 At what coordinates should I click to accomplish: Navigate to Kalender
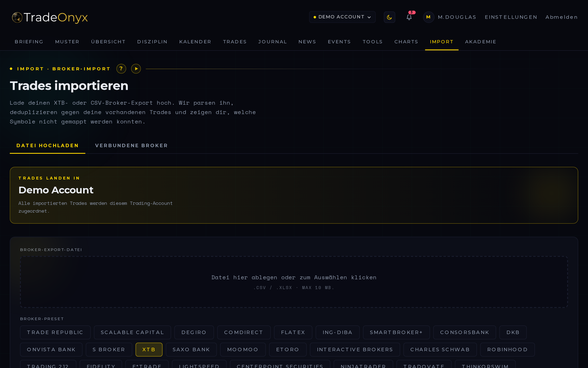pos(195,42)
